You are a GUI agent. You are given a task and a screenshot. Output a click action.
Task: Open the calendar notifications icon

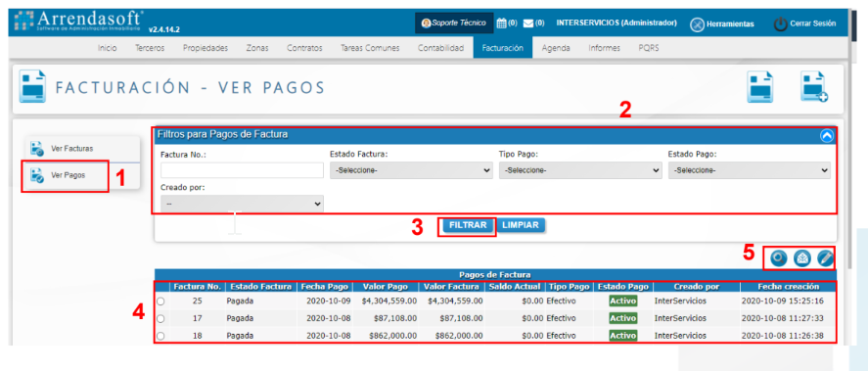coord(502,23)
